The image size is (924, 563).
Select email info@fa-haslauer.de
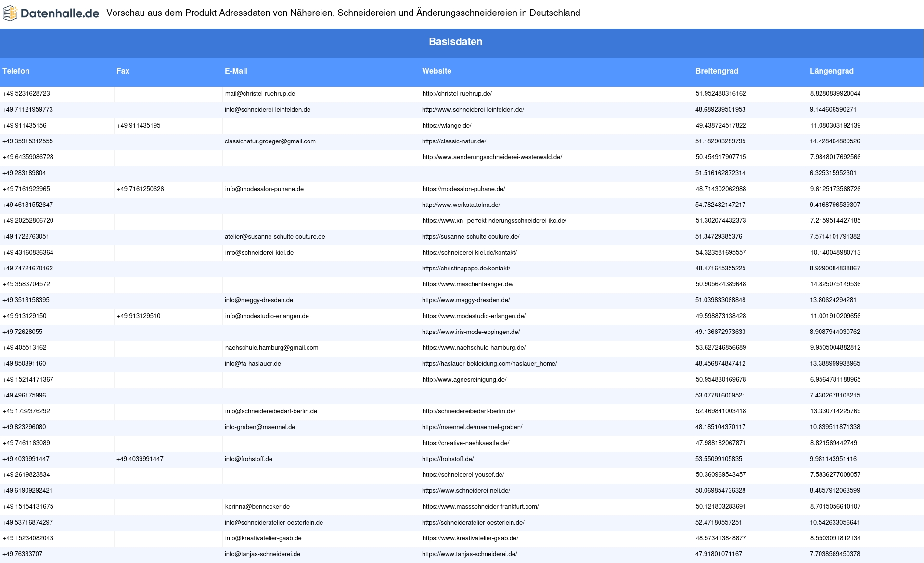coord(253,364)
